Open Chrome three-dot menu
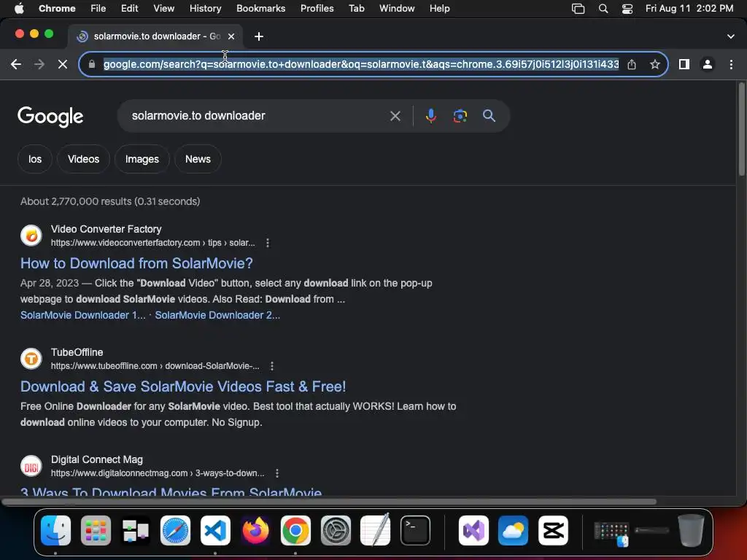 tap(731, 64)
